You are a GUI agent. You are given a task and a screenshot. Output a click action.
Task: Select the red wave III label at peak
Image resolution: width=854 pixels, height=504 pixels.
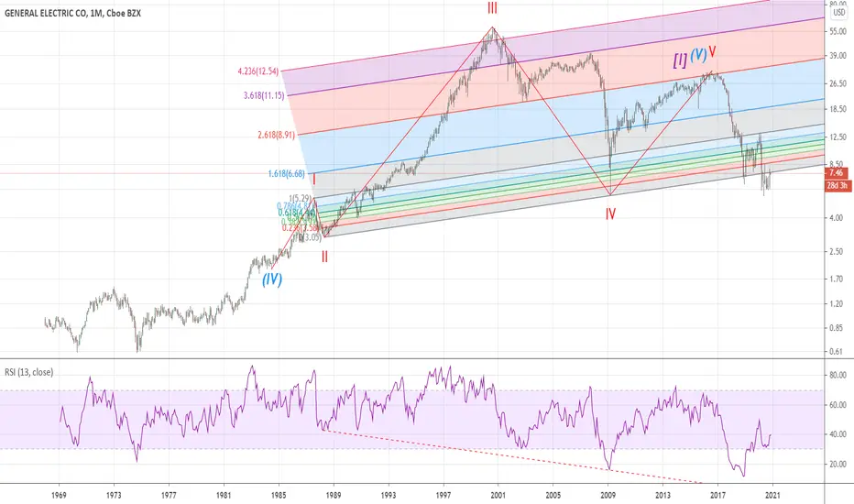pyautogui.click(x=492, y=8)
